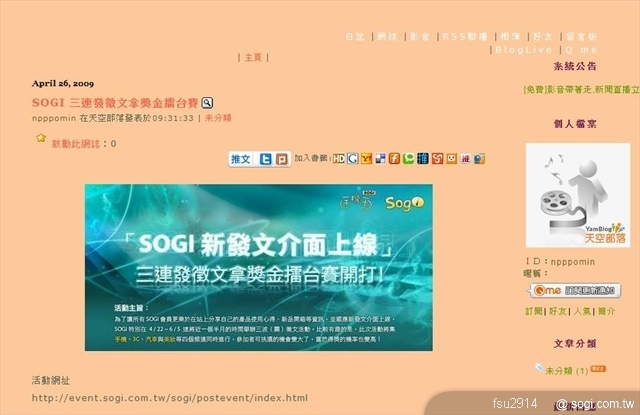Click the 活動網址 label text
The image size is (640, 415).
51,381
